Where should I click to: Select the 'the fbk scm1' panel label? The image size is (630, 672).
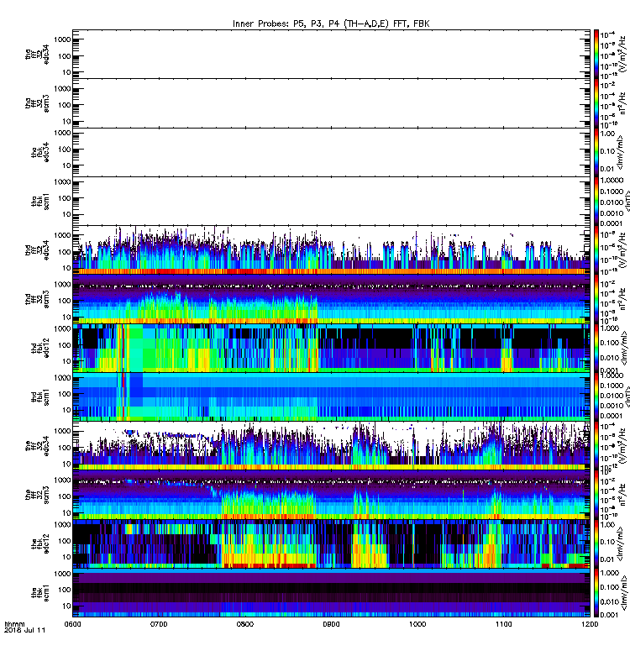click(40, 593)
